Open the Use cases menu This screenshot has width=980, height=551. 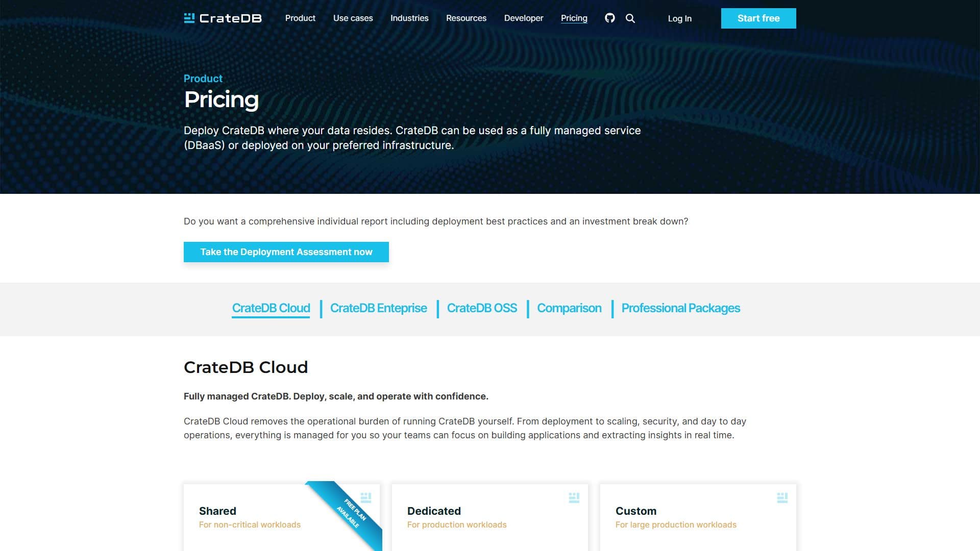click(x=353, y=18)
